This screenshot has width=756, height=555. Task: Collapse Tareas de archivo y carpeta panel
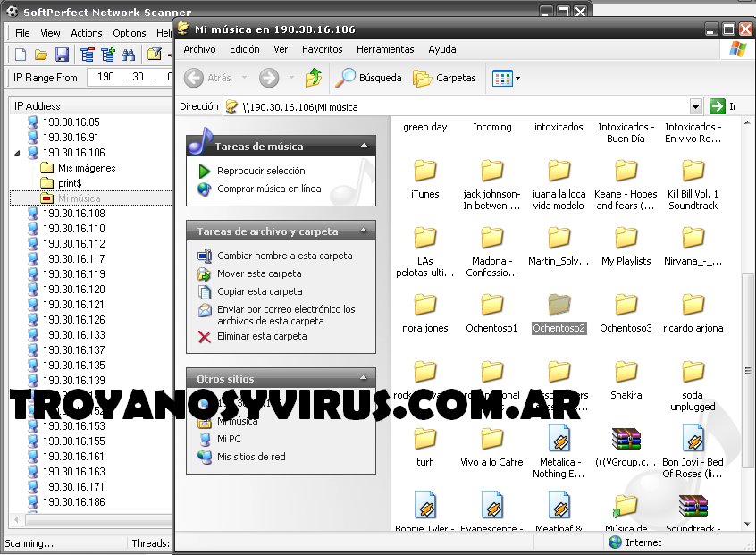pos(364,231)
